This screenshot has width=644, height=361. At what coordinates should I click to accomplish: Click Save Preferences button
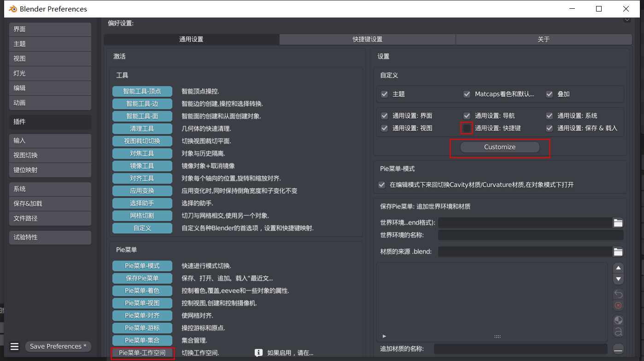59,346
